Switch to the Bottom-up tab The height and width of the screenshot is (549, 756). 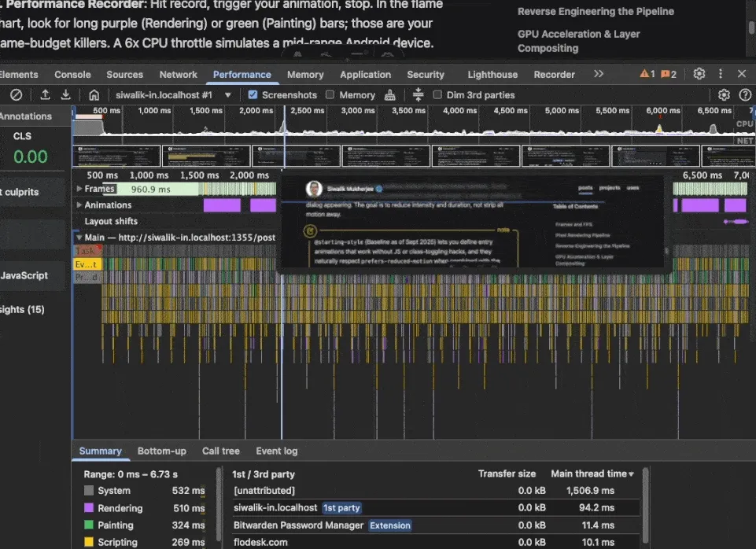161,451
